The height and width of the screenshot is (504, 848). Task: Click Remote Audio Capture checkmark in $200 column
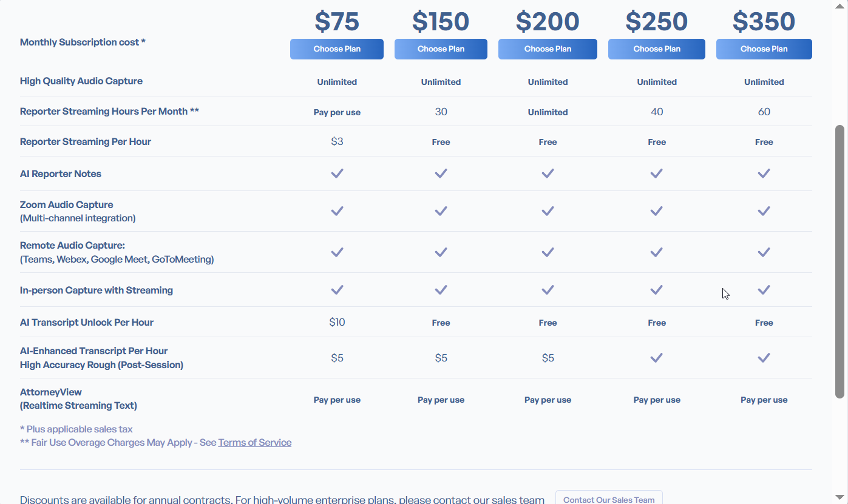point(548,252)
